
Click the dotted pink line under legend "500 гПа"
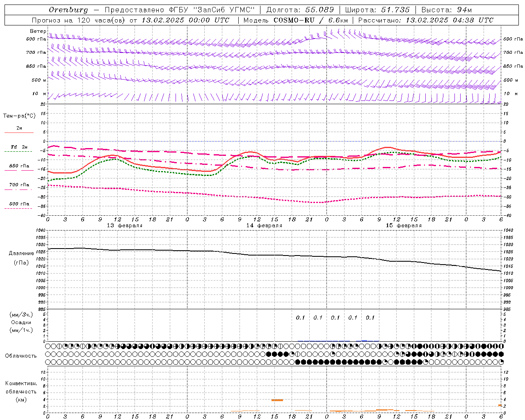[x=18, y=208]
